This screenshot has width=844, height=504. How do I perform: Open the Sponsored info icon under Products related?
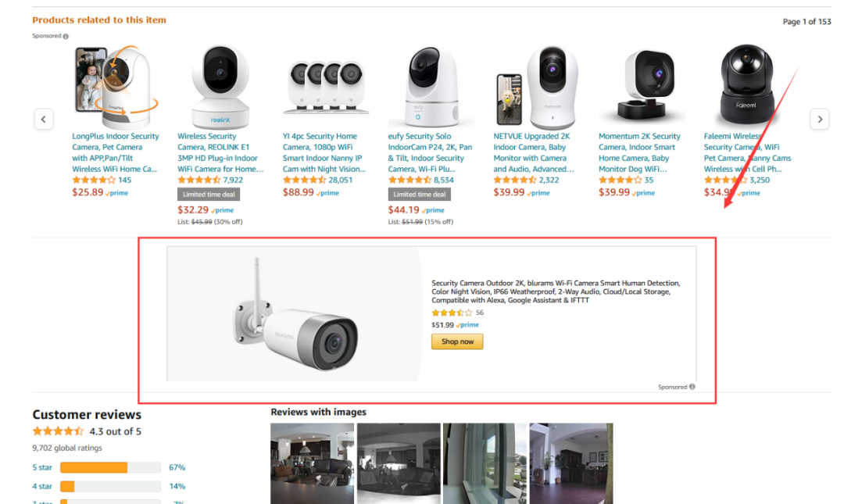point(66,36)
